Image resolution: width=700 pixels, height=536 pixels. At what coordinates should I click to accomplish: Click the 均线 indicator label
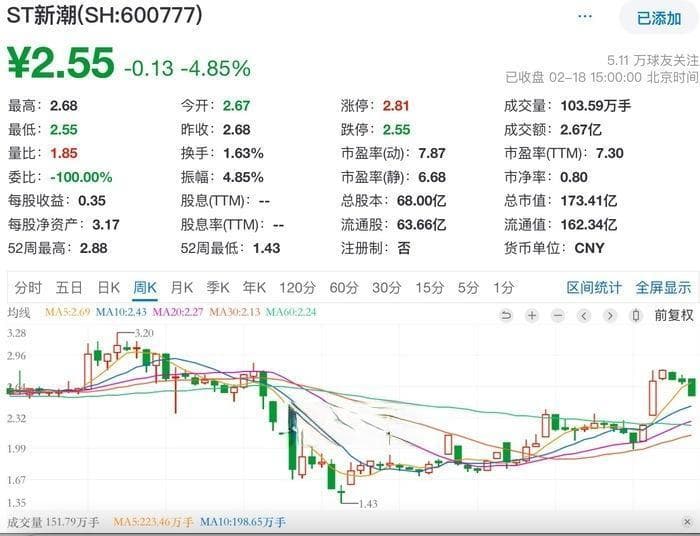[19, 312]
